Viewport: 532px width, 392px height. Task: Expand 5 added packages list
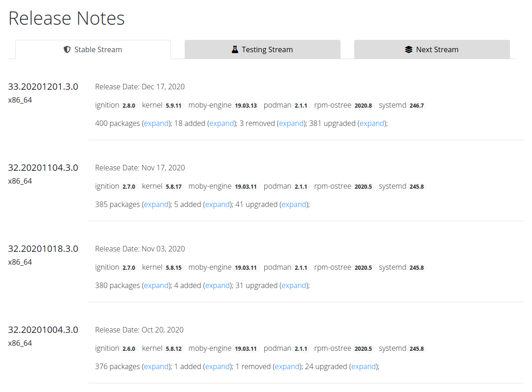click(217, 204)
